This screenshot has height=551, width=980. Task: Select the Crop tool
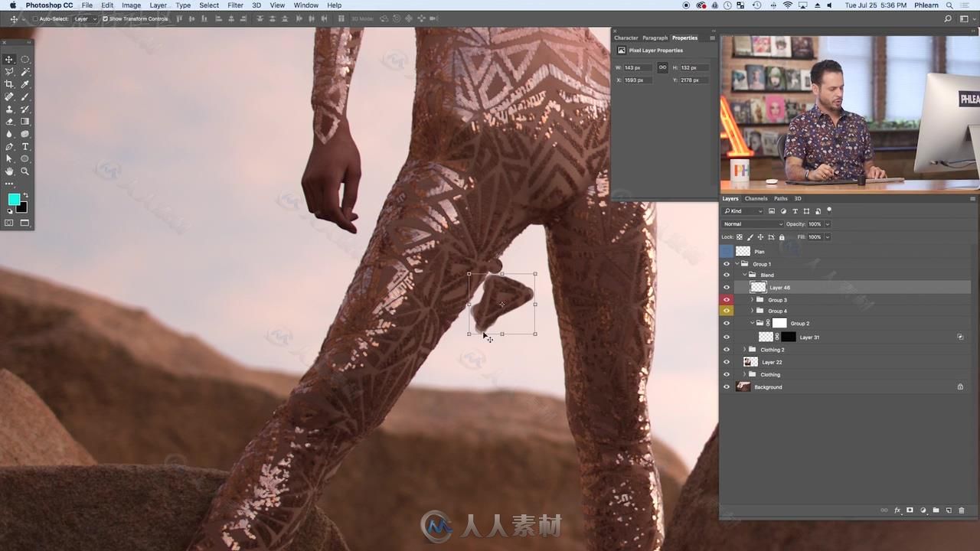click(9, 84)
